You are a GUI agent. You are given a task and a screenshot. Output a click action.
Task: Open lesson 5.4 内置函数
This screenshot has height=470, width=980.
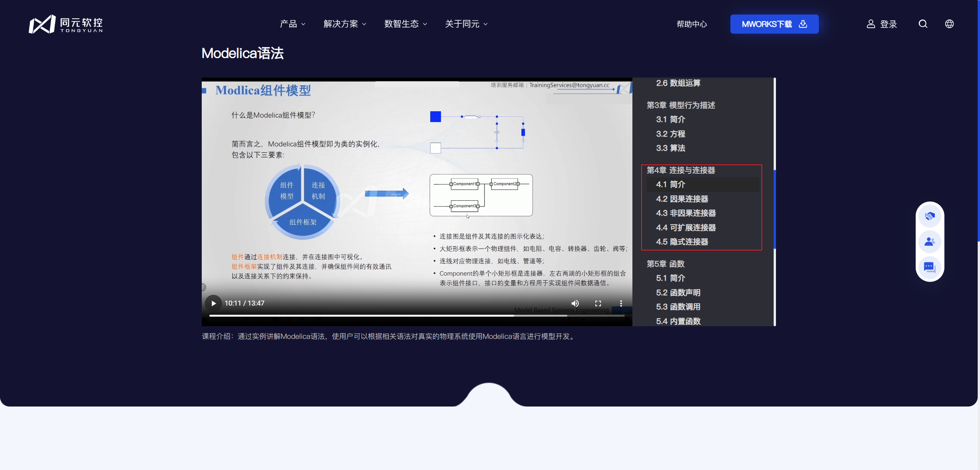678,321
